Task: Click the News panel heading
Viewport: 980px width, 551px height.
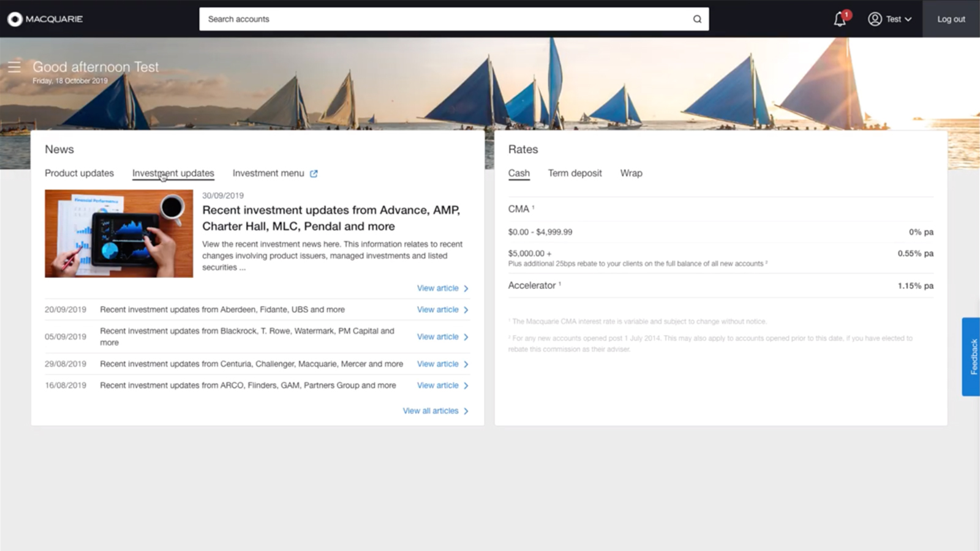Action: (x=59, y=149)
